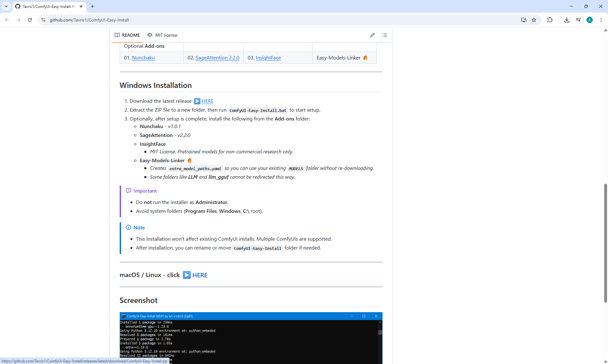Viewport: 608px width, 364px height.
Task: View site information icon in address bar
Action: pos(43,20)
